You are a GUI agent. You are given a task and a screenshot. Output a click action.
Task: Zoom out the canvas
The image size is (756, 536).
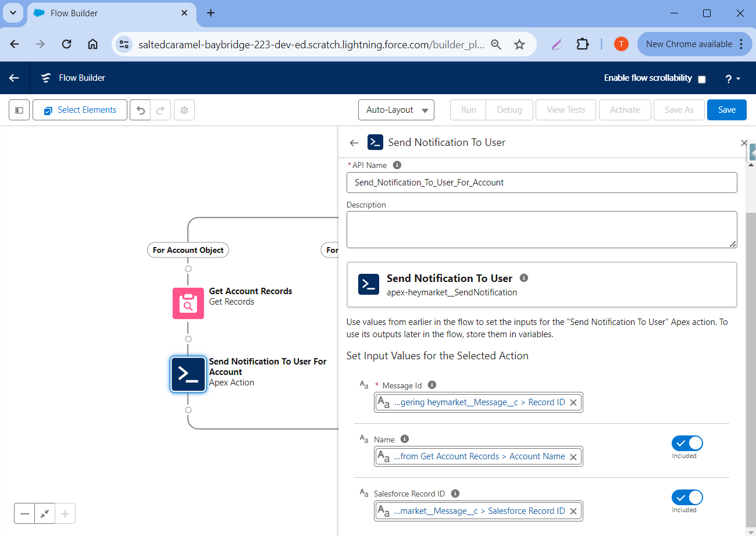point(24,514)
